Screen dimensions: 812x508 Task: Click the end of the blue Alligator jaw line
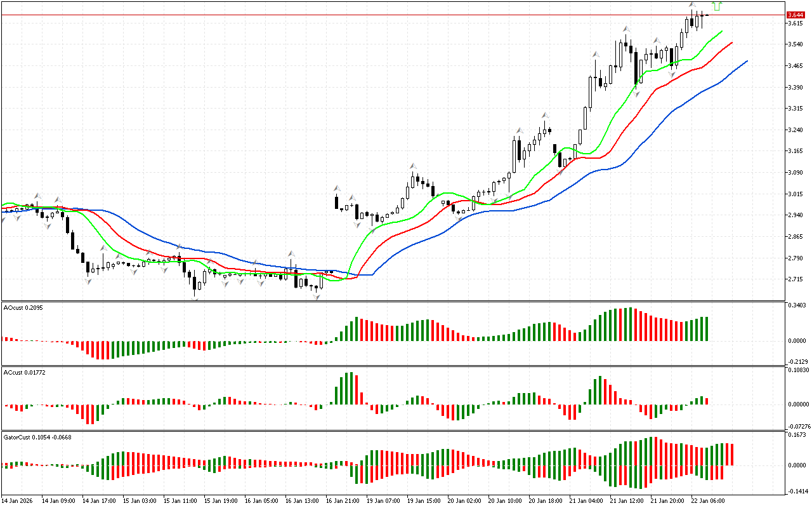point(747,61)
